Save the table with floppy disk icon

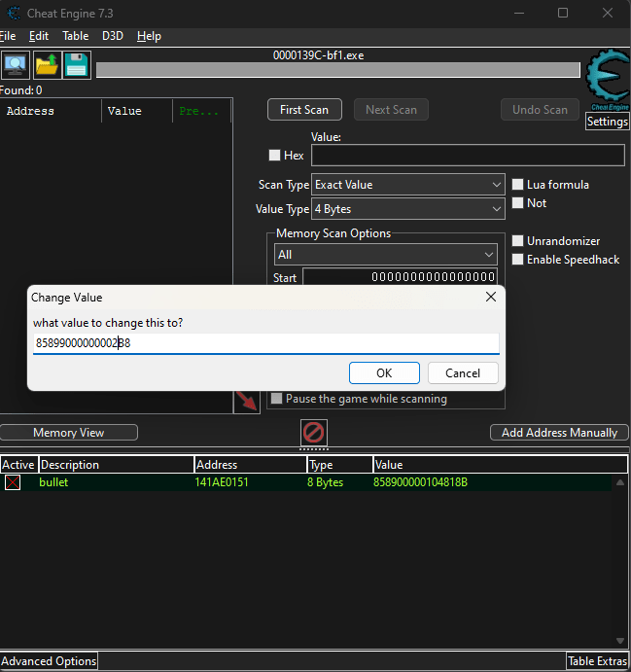(x=77, y=65)
